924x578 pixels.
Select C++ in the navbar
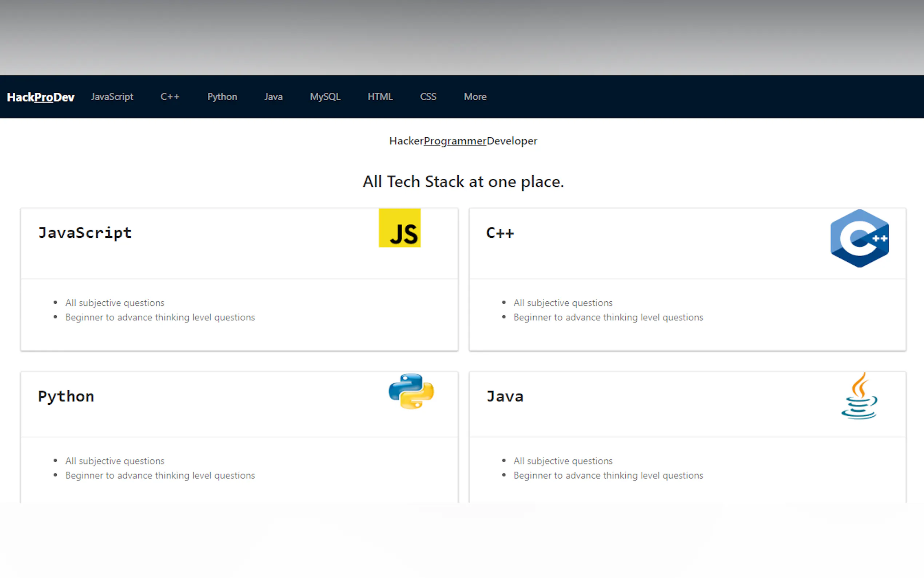click(x=170, y=97)
